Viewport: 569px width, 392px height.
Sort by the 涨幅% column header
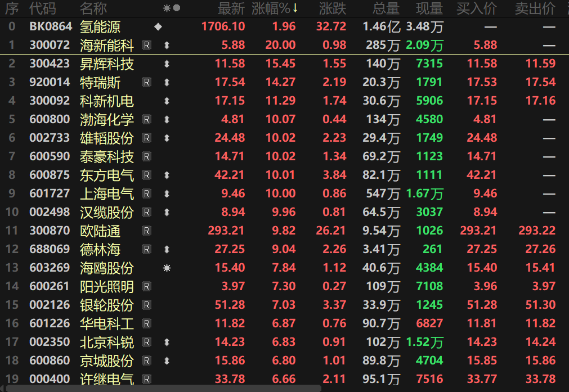point(275,8)
